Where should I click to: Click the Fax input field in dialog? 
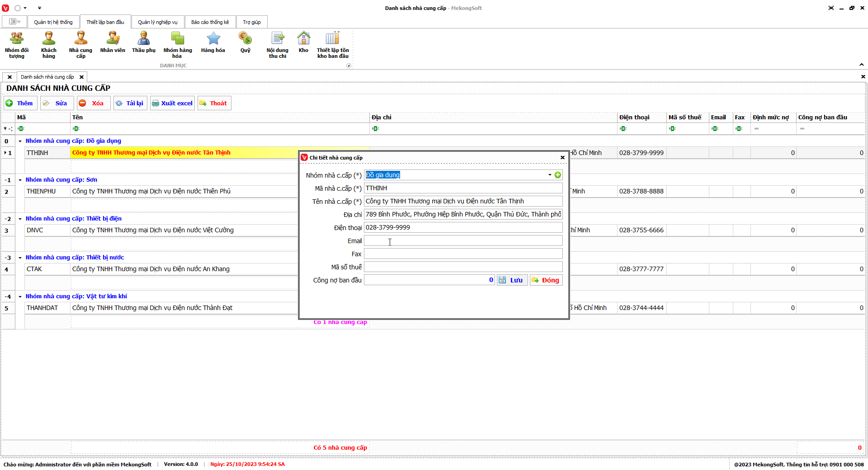(x=463, y=254)
